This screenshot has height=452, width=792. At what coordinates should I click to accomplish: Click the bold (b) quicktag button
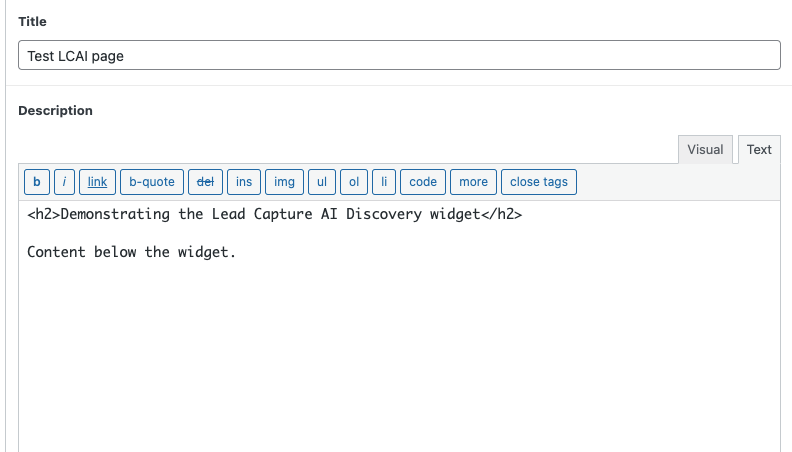coord(37,182)
